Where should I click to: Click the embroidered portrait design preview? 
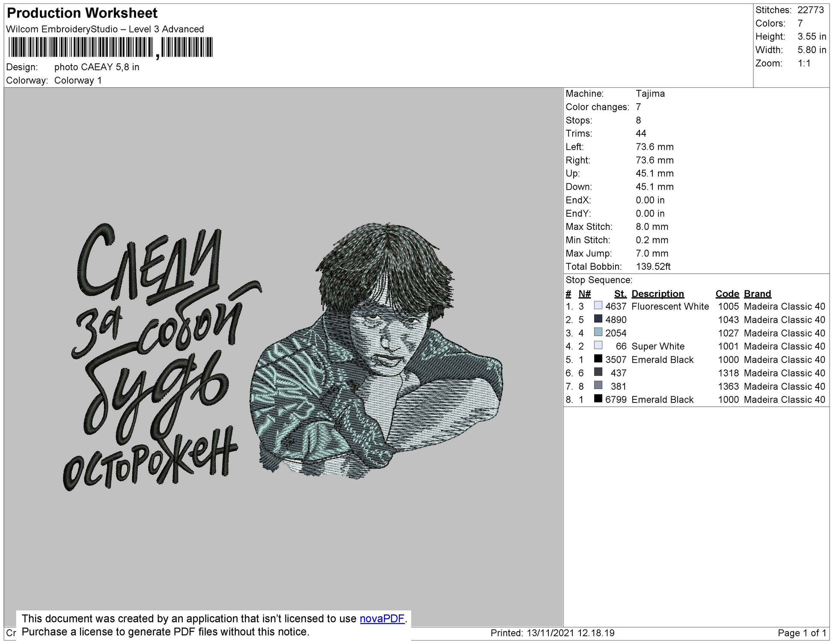(376, 350)
